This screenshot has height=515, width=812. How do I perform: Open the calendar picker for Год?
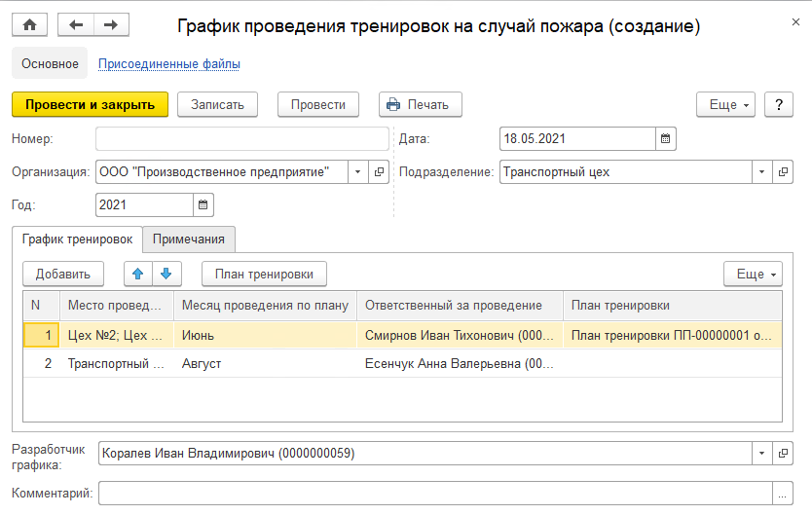[x=203, y=205]
